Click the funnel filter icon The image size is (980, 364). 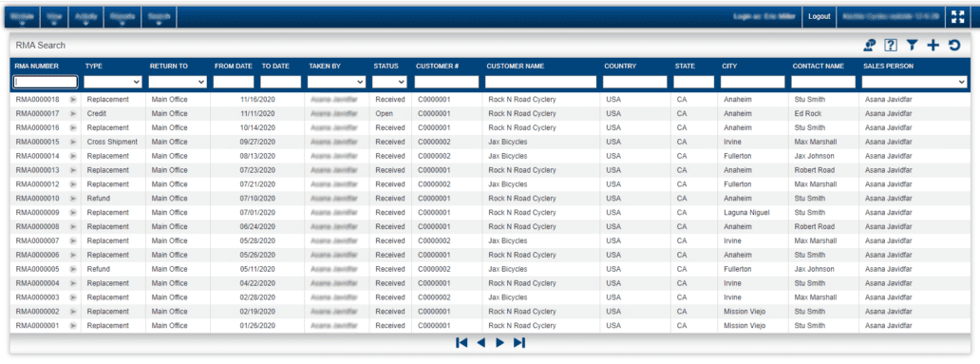tap(912, 45)
